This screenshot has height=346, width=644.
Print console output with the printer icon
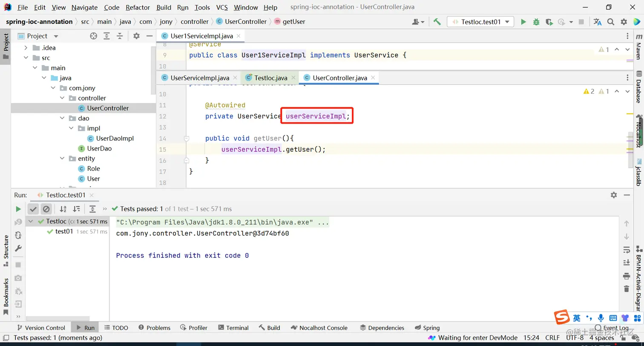pyautogui.click(x=626, y=275)
